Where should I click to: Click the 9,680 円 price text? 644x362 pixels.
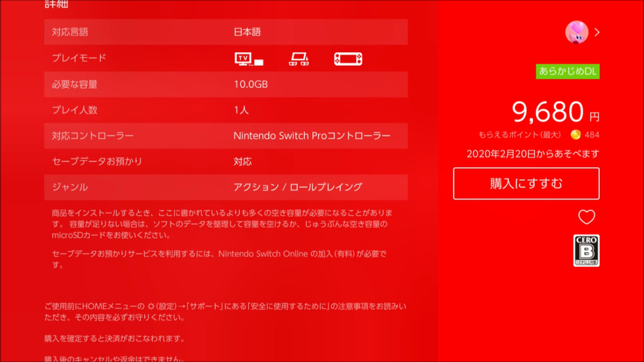(x=556, y=112)
